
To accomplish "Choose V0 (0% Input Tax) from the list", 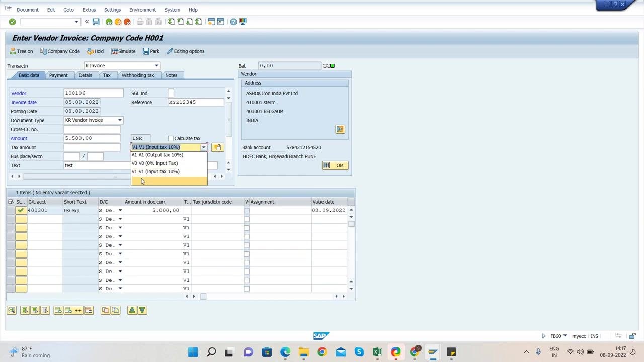I will (x=169, y=163).
